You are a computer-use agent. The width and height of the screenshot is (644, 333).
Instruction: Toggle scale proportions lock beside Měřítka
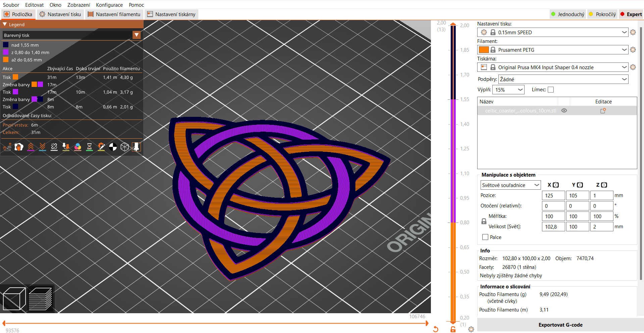pyautogui.click(x=484, y=222)
